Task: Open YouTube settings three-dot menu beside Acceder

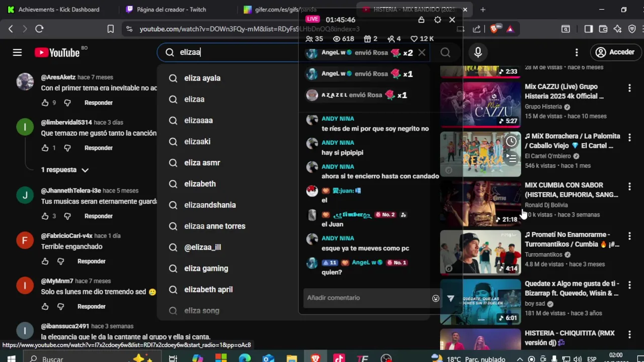Action: coord(577,52)
